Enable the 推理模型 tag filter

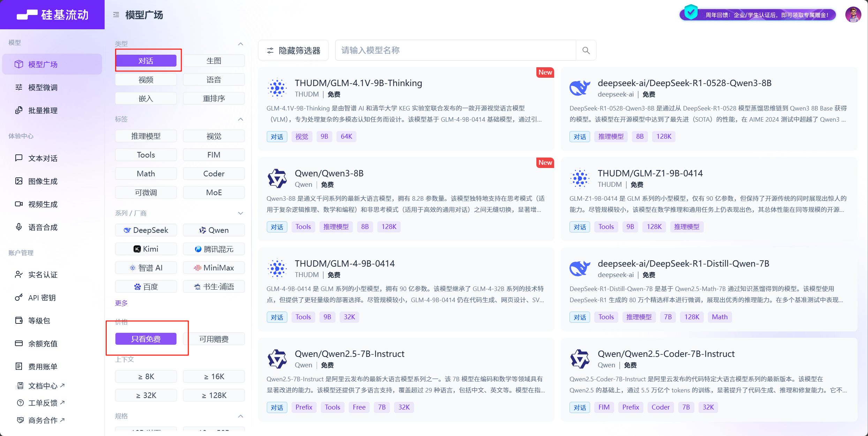coord(146,136)
